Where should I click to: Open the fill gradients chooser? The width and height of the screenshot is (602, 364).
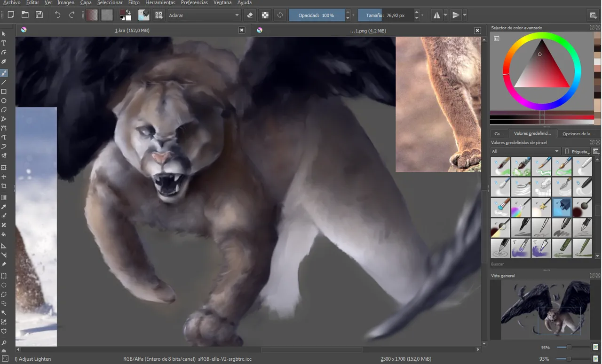click(92, 15)
